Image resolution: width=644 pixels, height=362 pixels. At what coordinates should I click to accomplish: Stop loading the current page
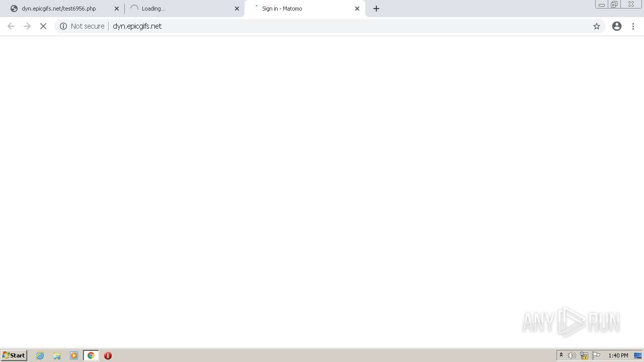click(43, 26)
